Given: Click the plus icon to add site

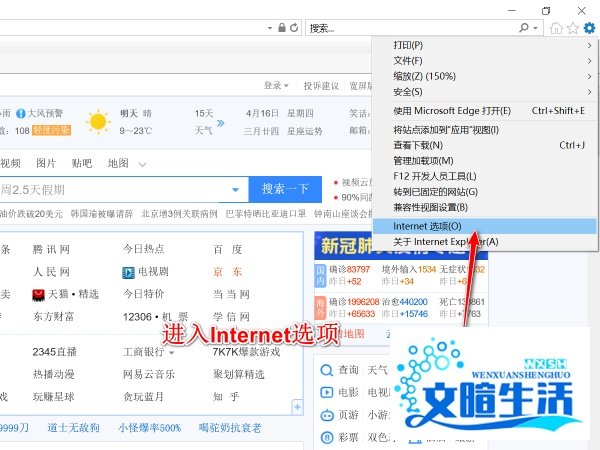Looking at the screenshot, I should tap(297, 407).
